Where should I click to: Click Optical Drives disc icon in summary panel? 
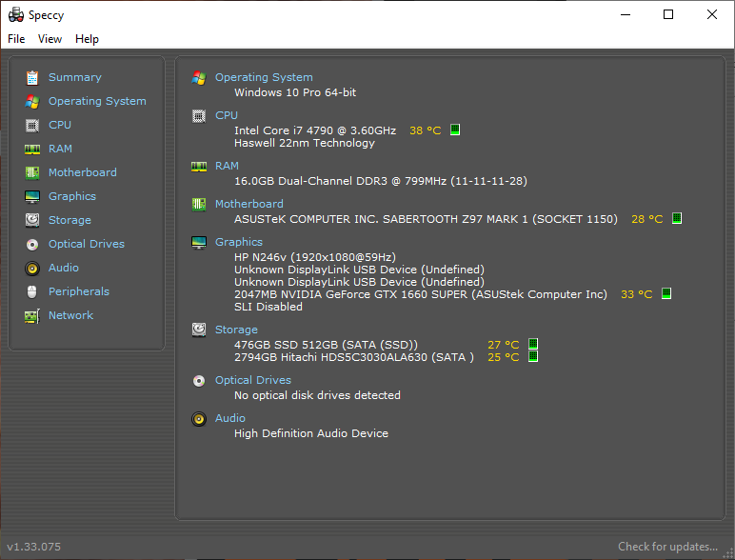click(199, 381)
